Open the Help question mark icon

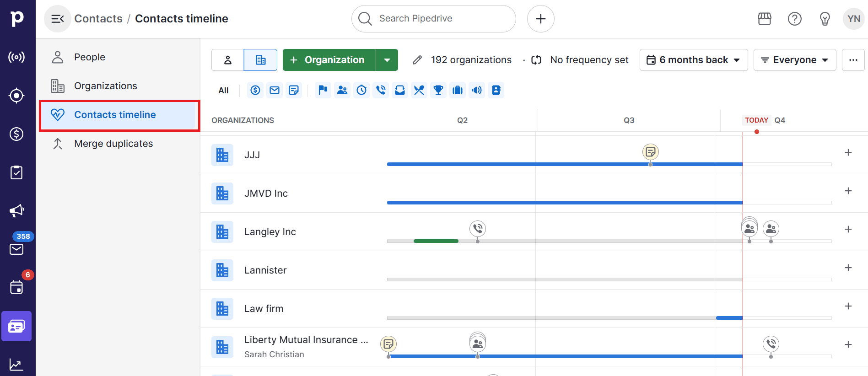795,19
